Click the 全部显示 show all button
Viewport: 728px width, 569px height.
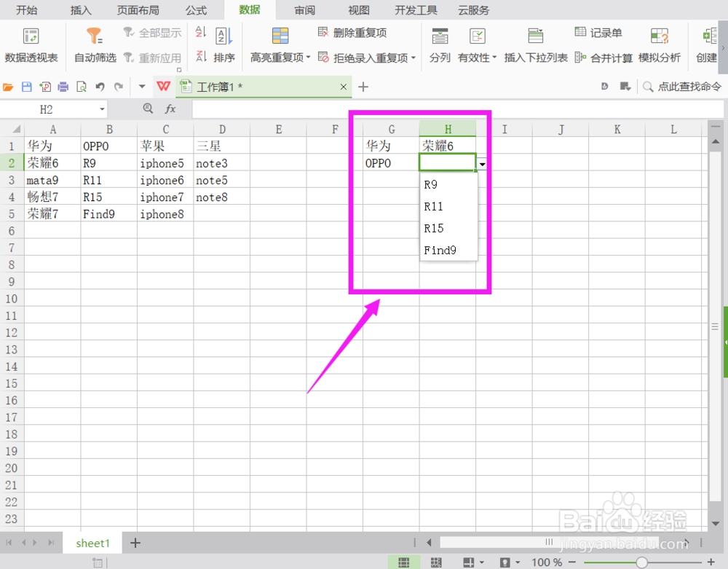pyautogui.click(x=152, y=33)
